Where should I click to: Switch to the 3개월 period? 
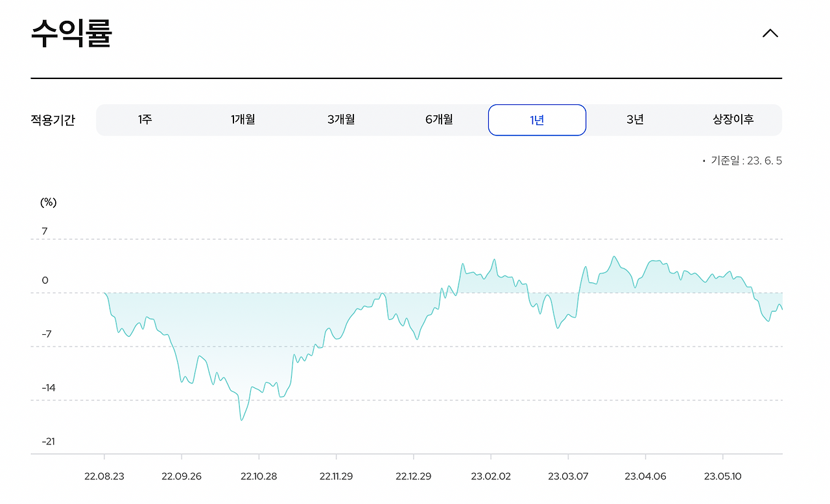click(x=340, y=119)
